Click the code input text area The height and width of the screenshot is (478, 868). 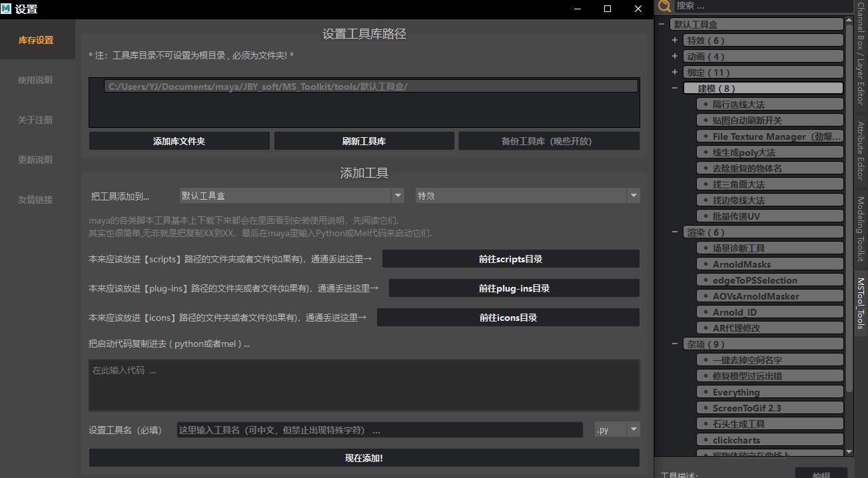(364, 385)
